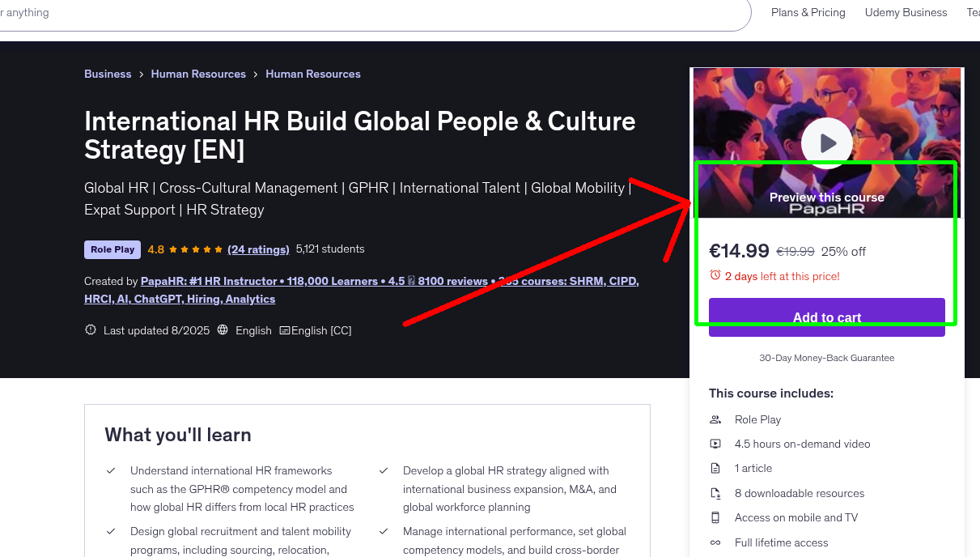980x557 pixels.
Task: Click the downloadable resources icon
Action: coord(715,493)
